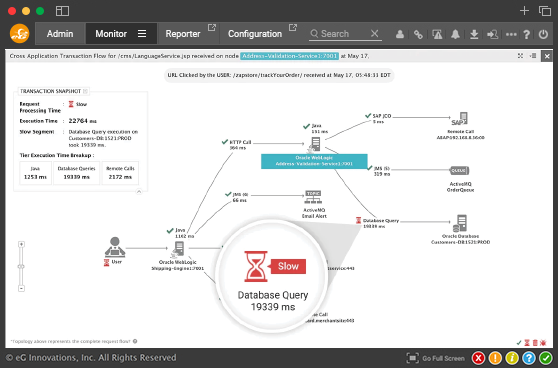Click Go Full Screen
558x368 pixels.
(x=436, y=358)
